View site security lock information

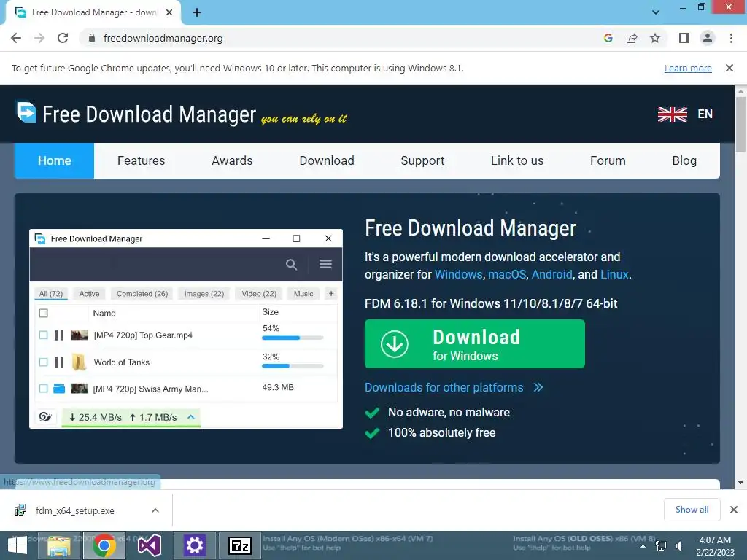pyautogui.click(x=92, y=38)
